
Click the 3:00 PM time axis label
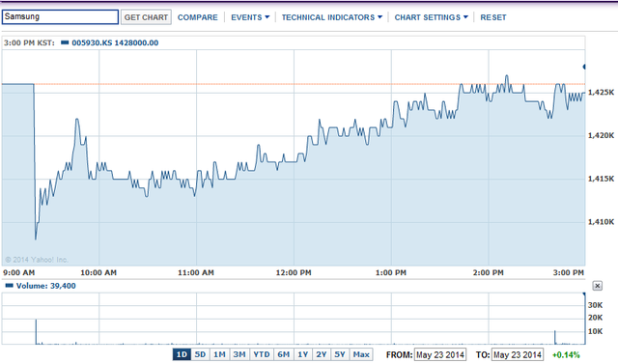pyautogui.click(x=569, y=272)
